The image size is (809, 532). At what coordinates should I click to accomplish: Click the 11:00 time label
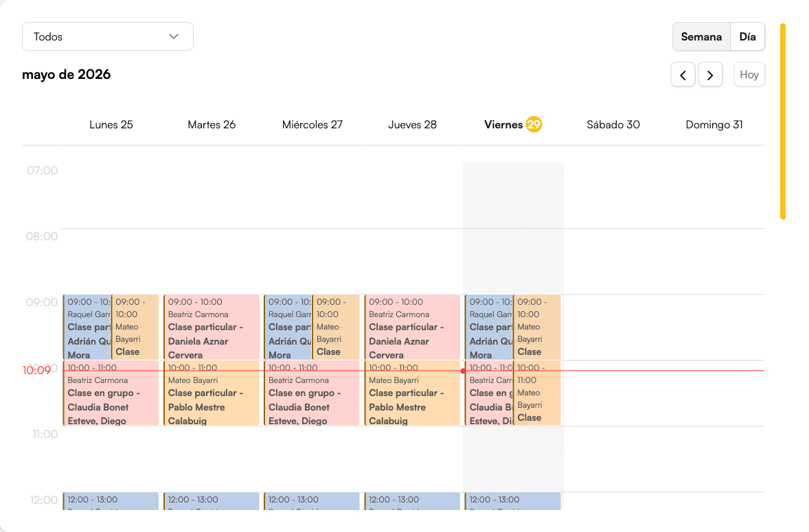pyautogui.click(x=45, y=435)
